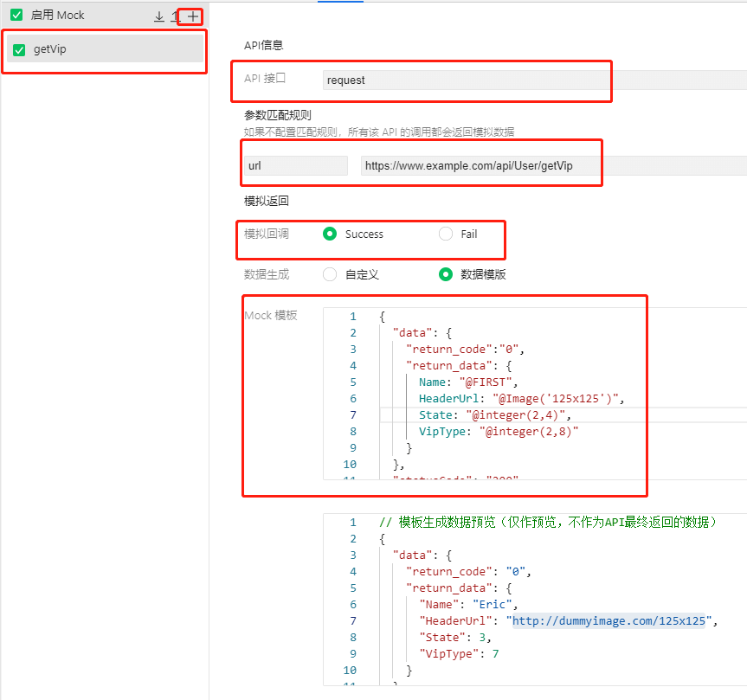Choose 数据模版 data generation option
Screen dimensions: 747x700
(446, 274)
